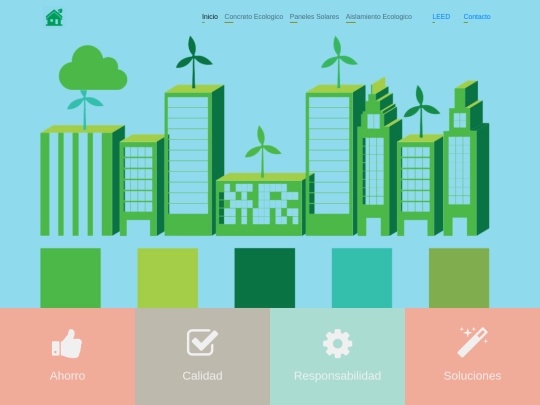Select the Soluciones label
This screenshot has height=405, width=540.
[472, 376]
